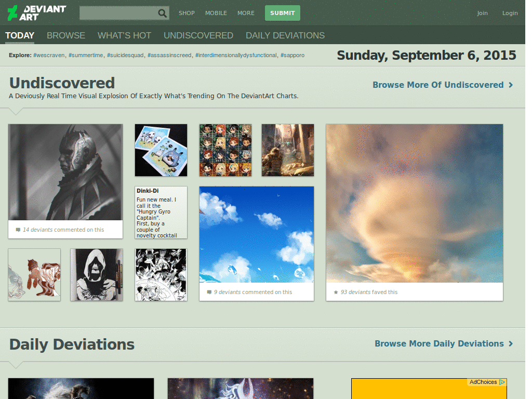Open the second Daily Deviation starry thumbnail
The width and height of the screenshot is (532, 399).
pyautogui.click(x=241, y=389)
